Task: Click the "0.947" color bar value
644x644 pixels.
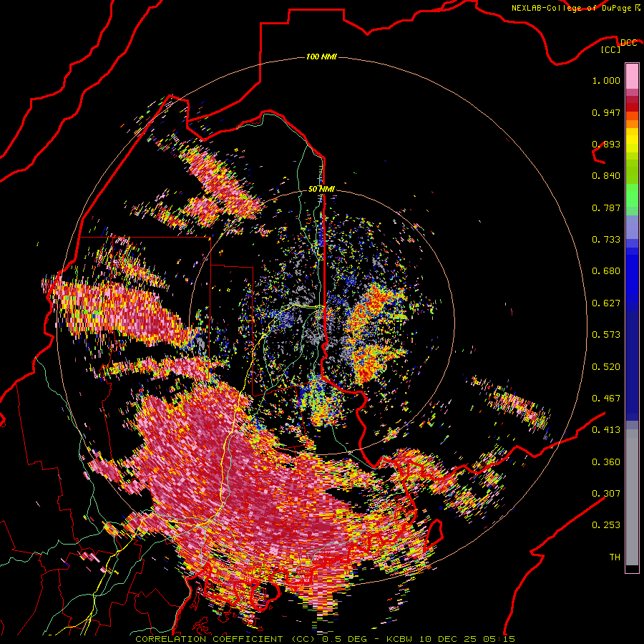Action: [606, 112]
